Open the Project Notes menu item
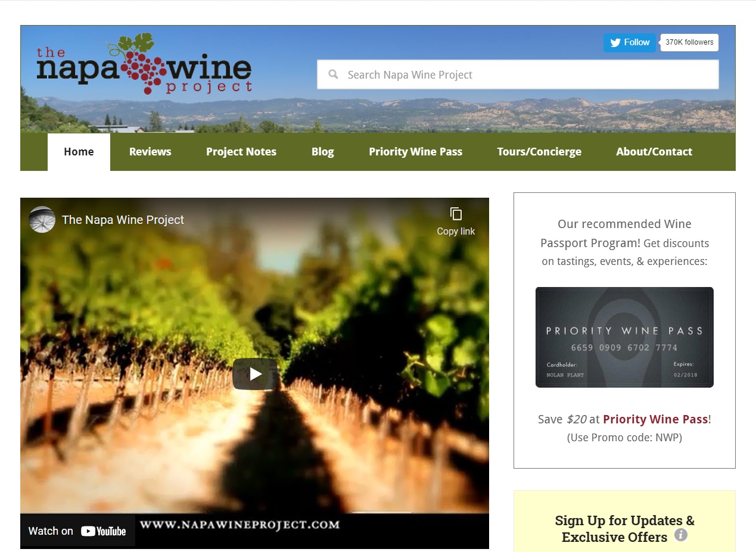 click(x=241, y=152)
